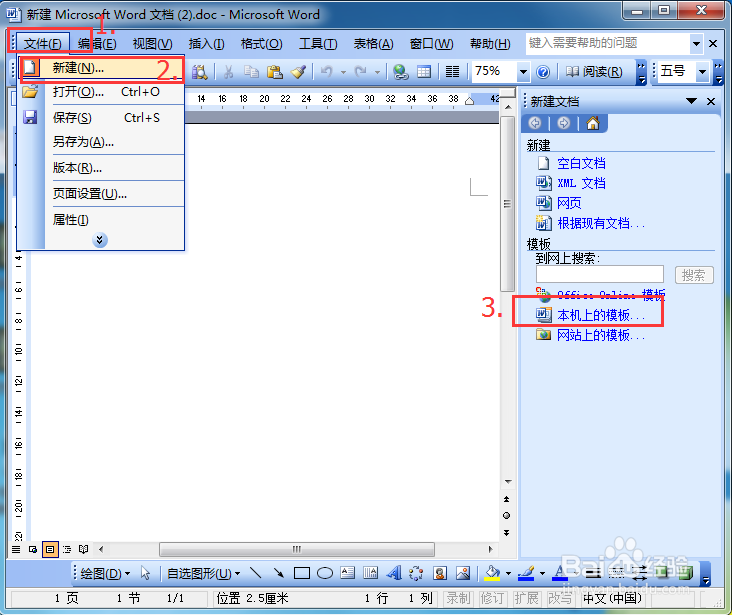Insert a hyperlink with globe icon

[x=401, y=71]
